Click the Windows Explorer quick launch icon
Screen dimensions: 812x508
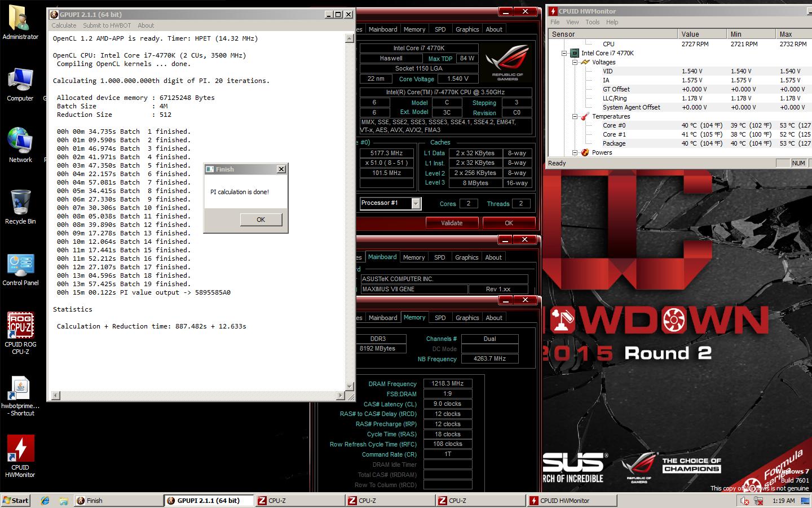[x=64, y=501]
